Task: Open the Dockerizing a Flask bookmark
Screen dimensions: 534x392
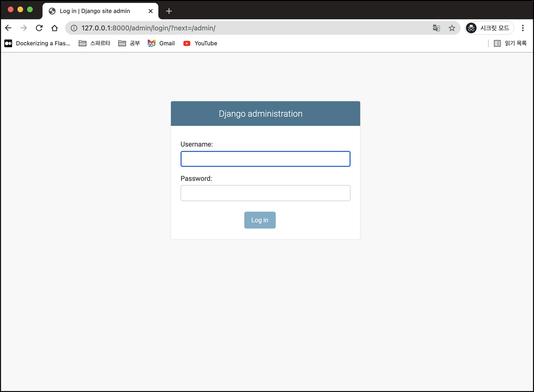Action: pyautogui.click(x=38, y=43)
